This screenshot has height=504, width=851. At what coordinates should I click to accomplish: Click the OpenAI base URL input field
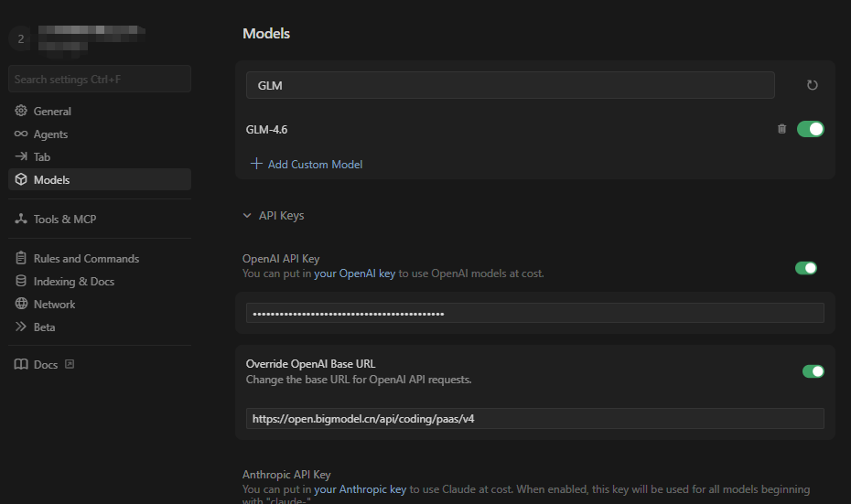click(534, 419)
